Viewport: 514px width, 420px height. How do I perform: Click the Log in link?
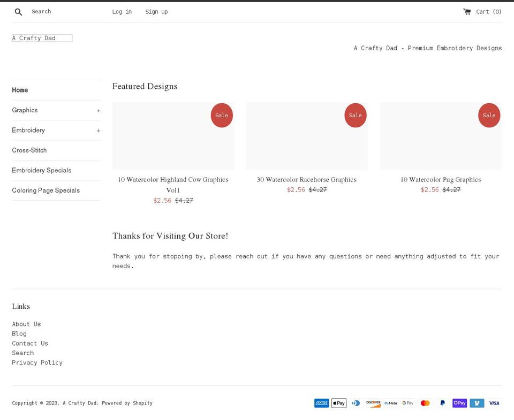point(122,11)
